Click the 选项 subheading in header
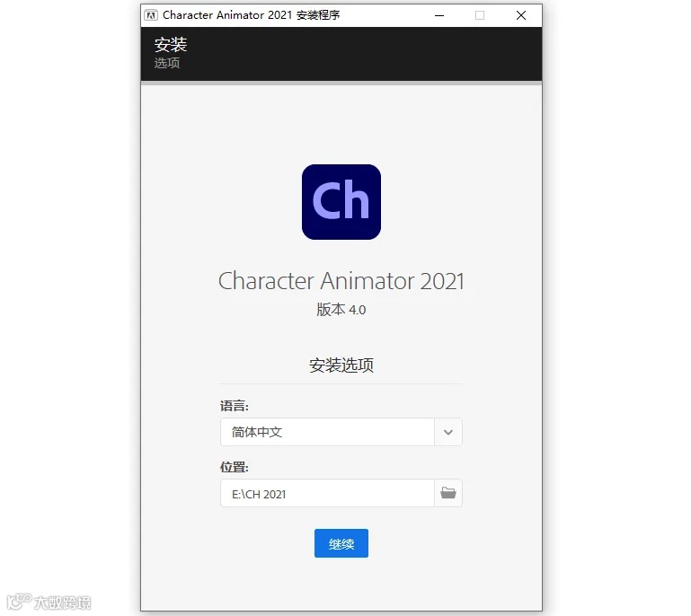 [x=167, y=63]
